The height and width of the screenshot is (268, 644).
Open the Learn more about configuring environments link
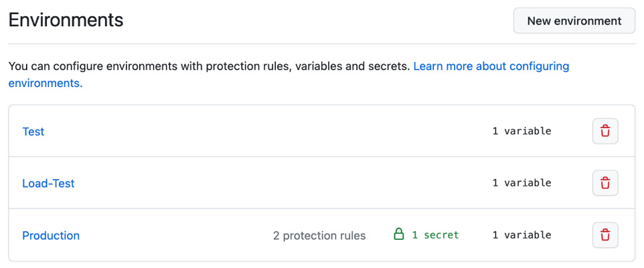coord(289,75)
